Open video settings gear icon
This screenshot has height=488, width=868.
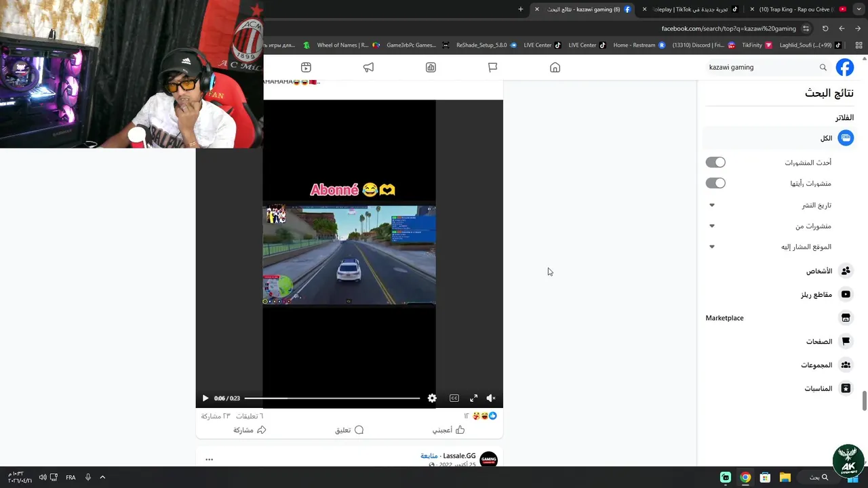(x=432, y=399)
